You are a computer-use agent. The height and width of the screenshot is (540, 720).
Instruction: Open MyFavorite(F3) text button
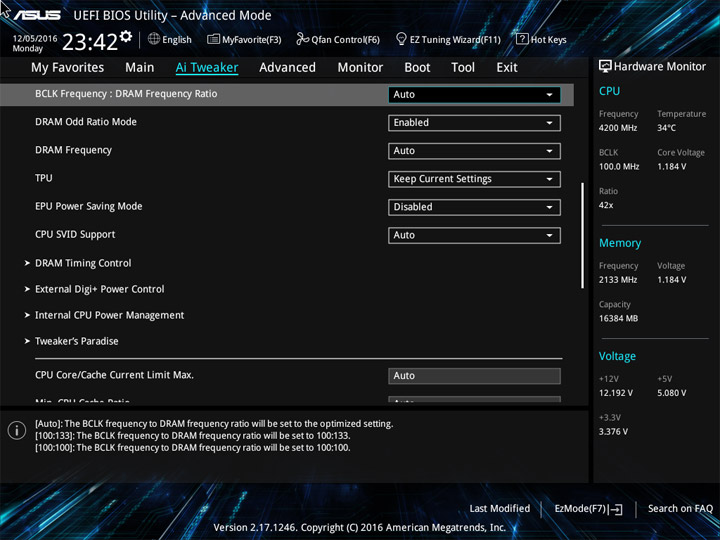click(x=252, y=40)
